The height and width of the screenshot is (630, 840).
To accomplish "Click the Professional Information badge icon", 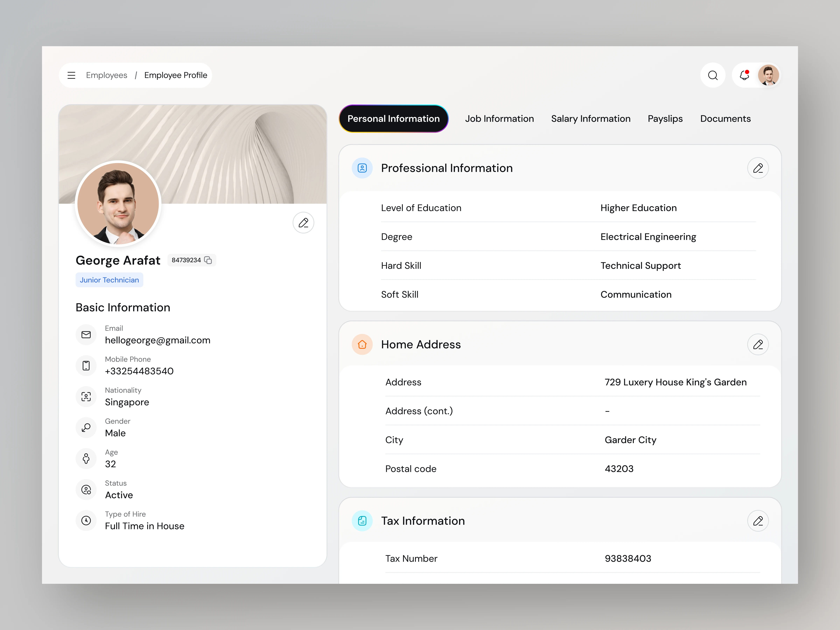I will (362, 168).
